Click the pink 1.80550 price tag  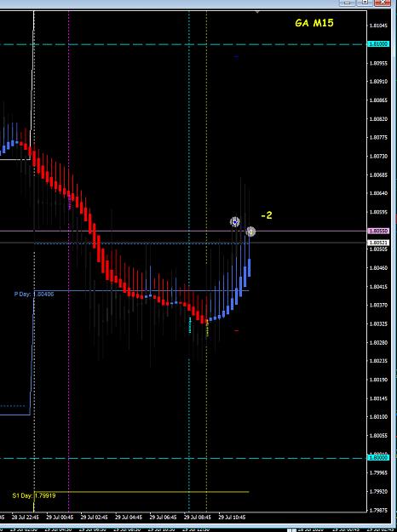(378, 231)
